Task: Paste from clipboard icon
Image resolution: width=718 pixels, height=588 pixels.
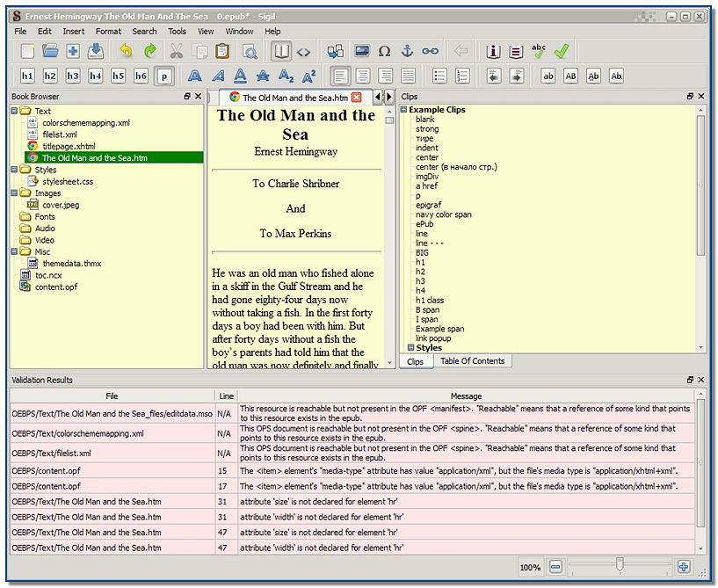Action: coord(222,51)
